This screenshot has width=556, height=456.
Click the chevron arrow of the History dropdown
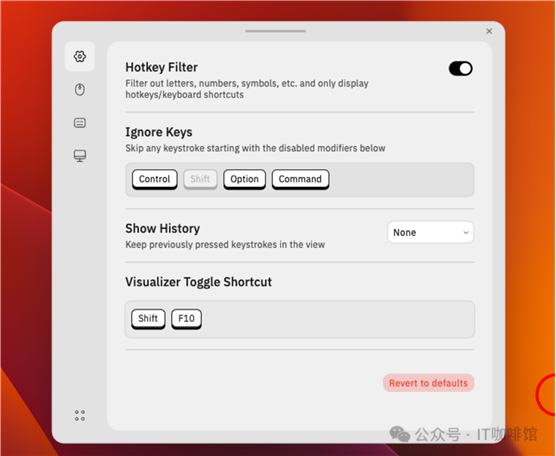pos(466,233)
